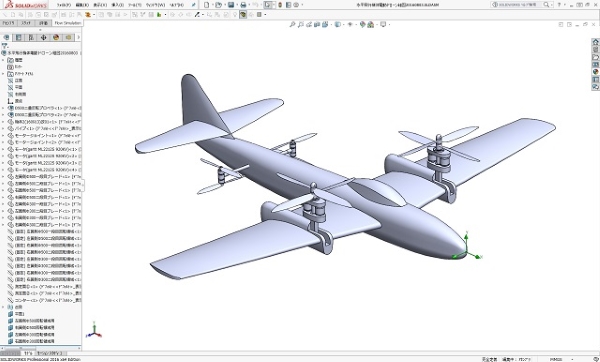This screenshot has width=600, height=362.
Task: Undo the last action with the Undo arrow
Action: [x=255, y=5]
